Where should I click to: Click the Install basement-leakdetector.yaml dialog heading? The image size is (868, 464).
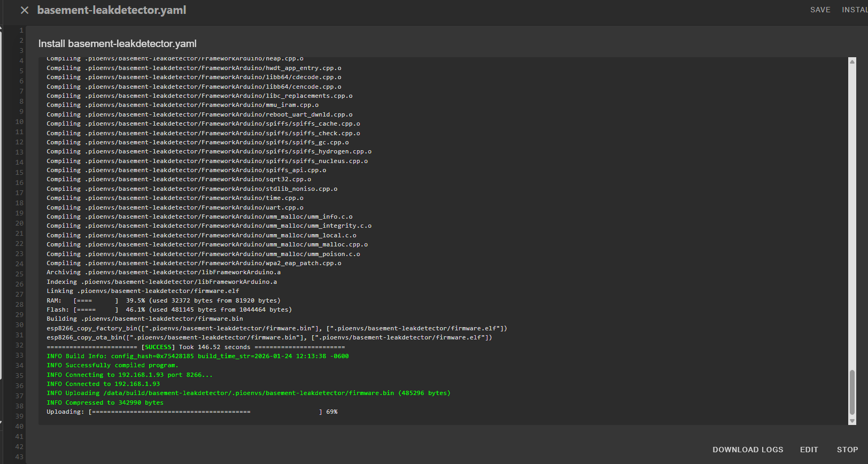[x=118, y=44]
